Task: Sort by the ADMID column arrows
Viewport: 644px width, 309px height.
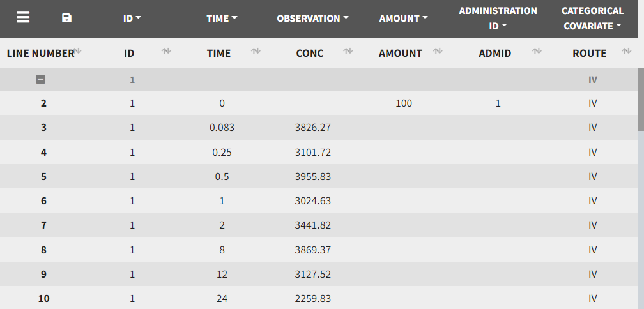Action: (x=537, y=50)
